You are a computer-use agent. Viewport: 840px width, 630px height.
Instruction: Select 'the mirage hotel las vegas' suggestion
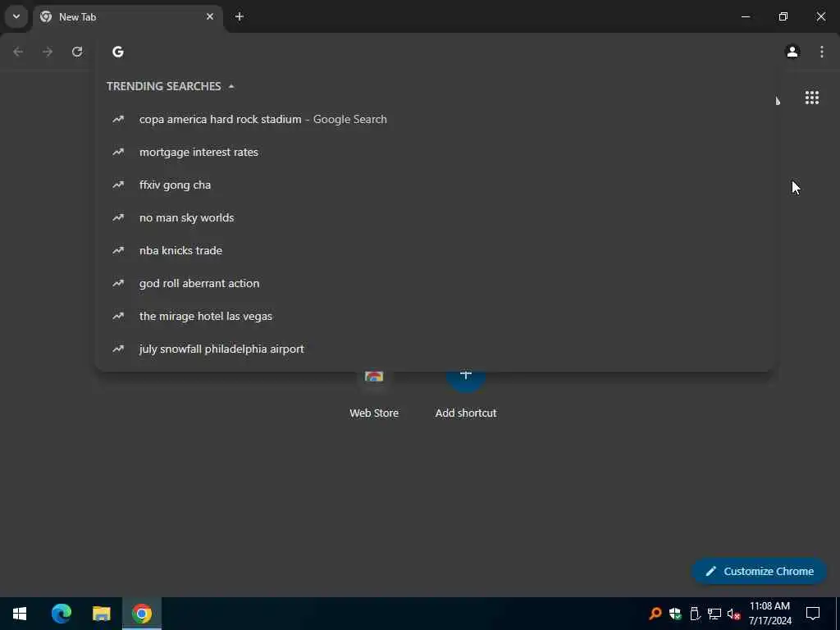[x=435, y=316]
